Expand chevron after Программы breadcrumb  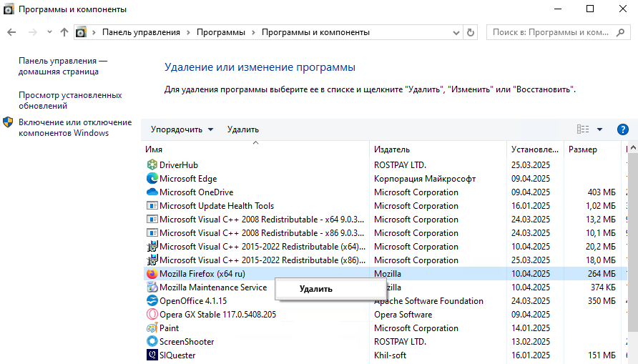(253, 32)
